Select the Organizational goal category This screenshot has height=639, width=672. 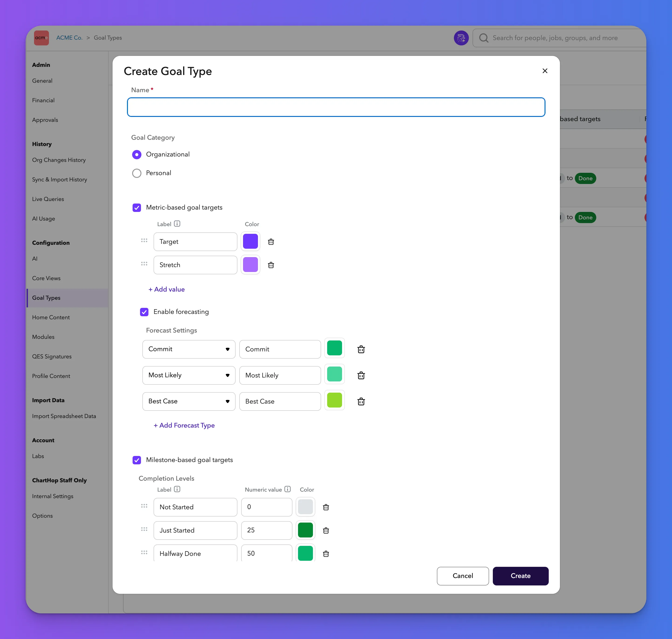[137, 155]
